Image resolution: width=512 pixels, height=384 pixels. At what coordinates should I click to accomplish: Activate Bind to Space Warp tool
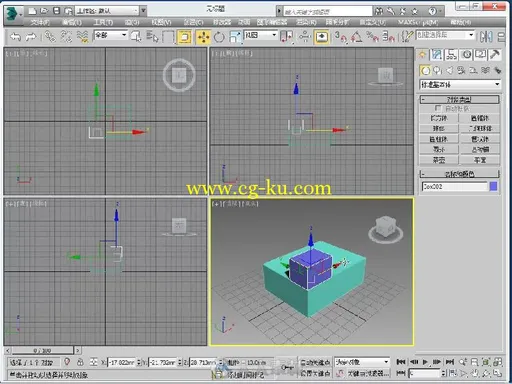pyautogui.click(x=82, y=37)
